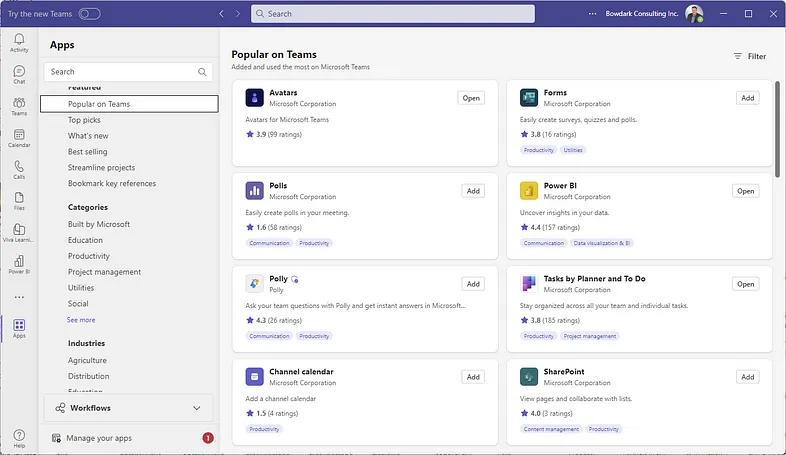Click the Tasks by Planner app icon

[x=528, y=284]
